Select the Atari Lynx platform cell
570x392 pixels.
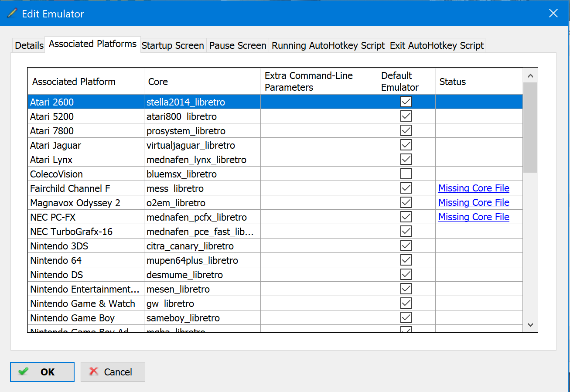(86, 160)
